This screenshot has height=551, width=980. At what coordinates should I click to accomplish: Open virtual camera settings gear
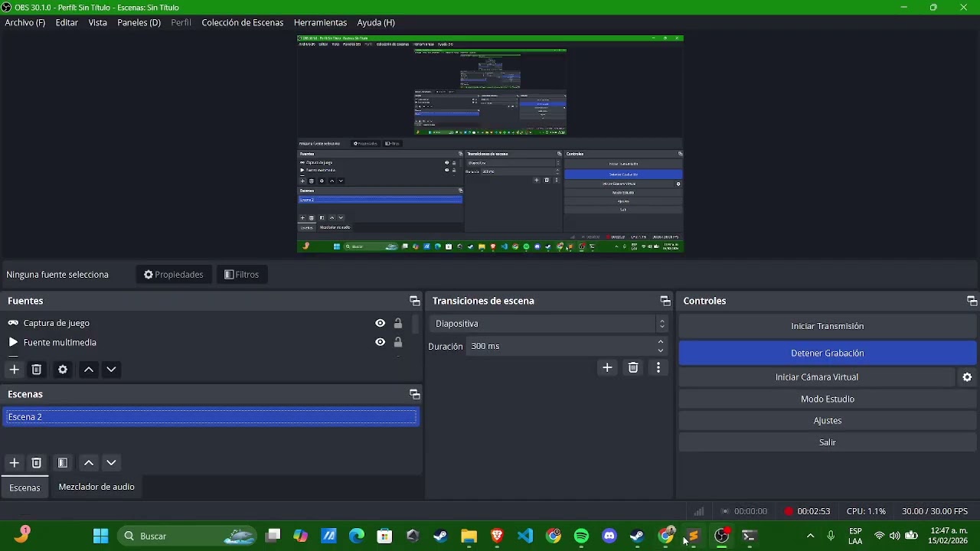[967, 377]
